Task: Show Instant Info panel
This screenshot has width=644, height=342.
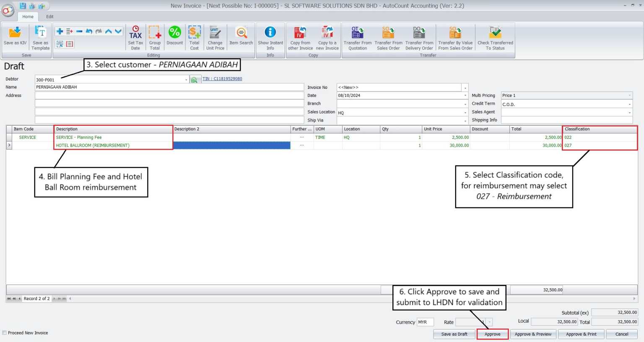Action: [270, 38]
